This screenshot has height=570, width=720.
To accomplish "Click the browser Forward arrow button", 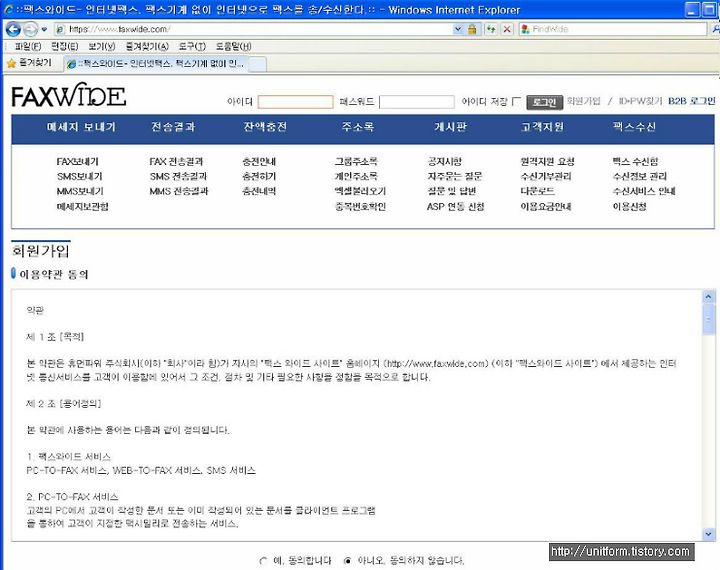I will tap(30, 29).
